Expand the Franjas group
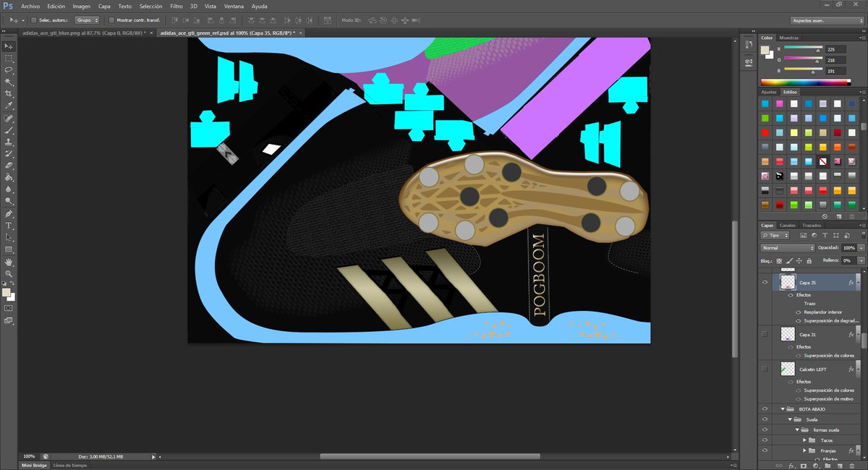 (x=804, y=450)
